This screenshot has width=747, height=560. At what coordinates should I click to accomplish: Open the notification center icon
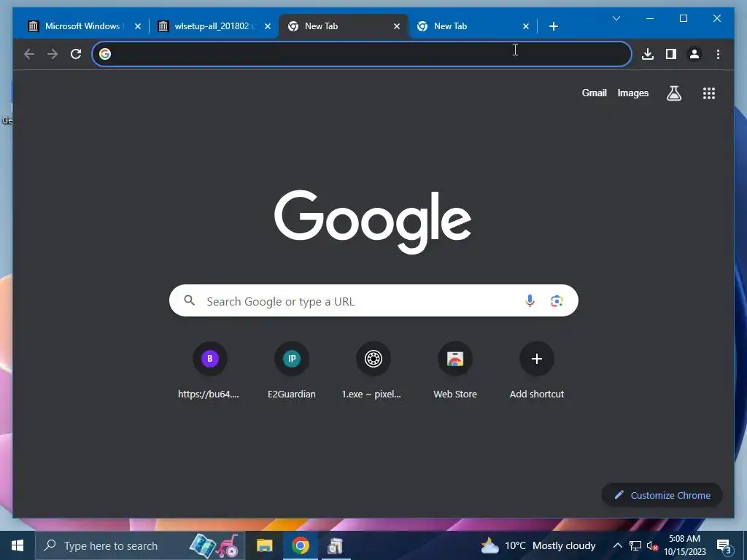(724, 546)
